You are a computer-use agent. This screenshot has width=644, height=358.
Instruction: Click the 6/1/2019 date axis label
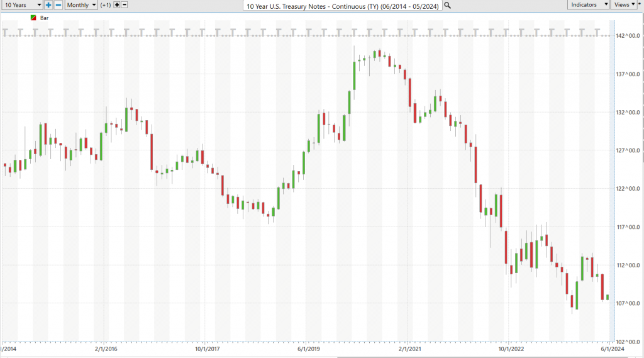pyautogui.click(x=309, y=349)
